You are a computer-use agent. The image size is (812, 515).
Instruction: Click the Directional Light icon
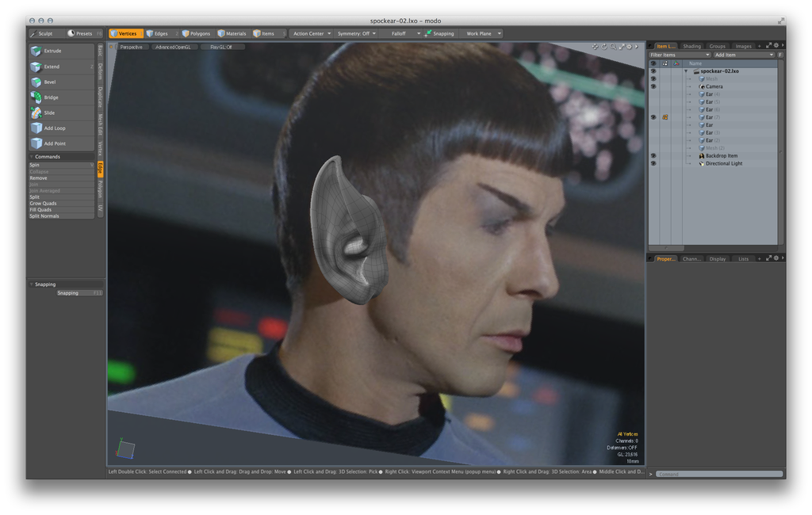702,163
